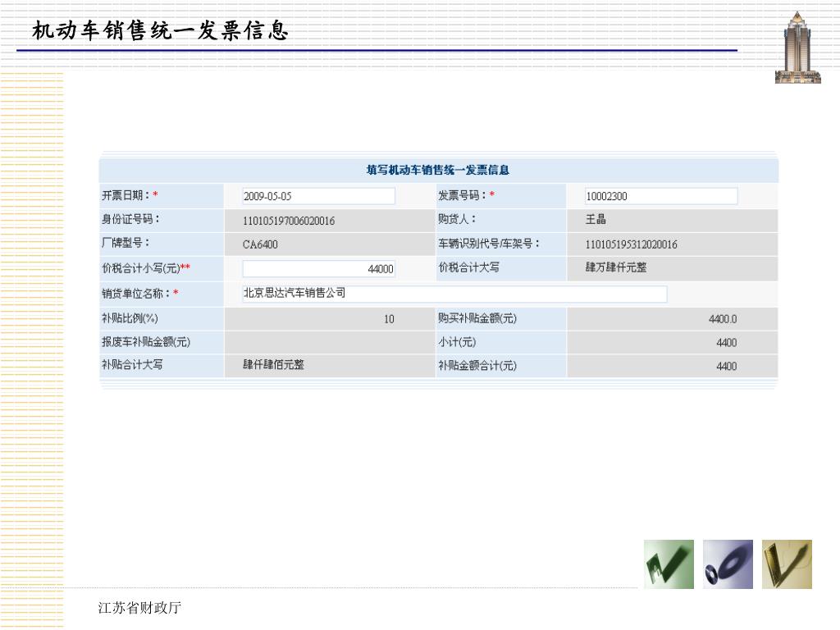Screen dimensions: 840x630
Task: Select the buyer name 王晶
Action: click(x=596, y=219)
